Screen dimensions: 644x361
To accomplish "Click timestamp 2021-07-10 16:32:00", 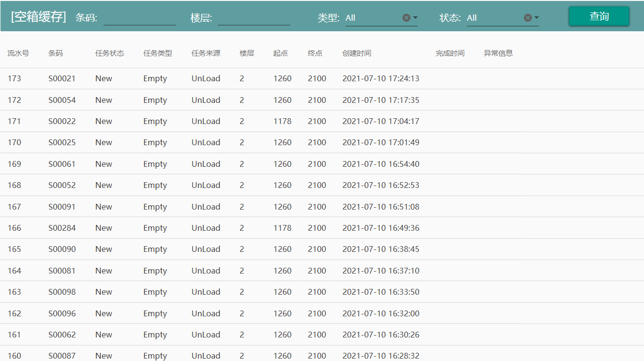I will click(x=381, y=313).
